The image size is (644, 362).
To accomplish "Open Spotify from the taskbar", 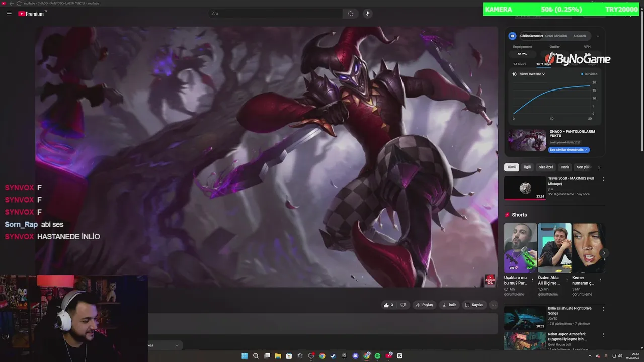I will click(x=377, y=356).
